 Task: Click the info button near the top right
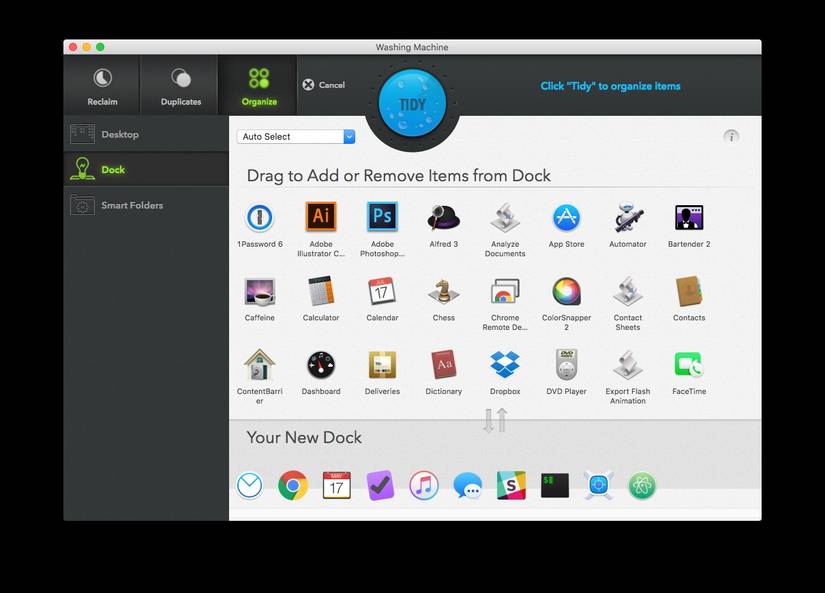tap(731, 136)
